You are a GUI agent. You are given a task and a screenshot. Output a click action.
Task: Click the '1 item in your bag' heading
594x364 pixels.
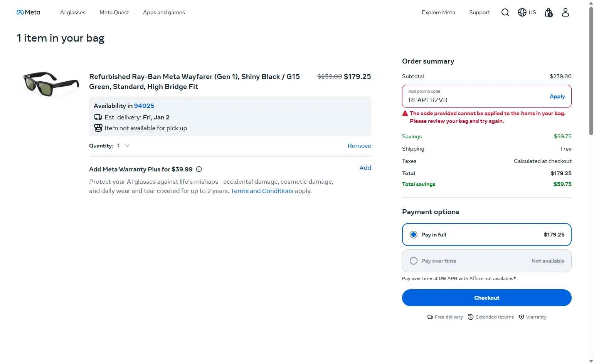tap(61, 38)
